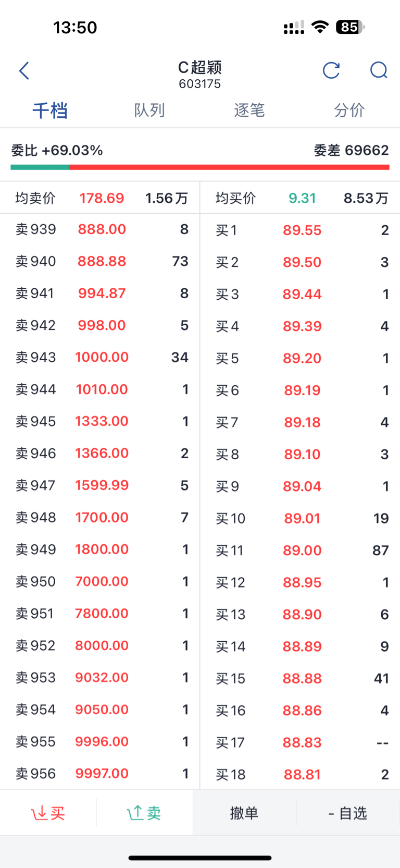The height and width of the screenshot is (868, 400).
Task: Tap the battery indicator in status bar
Action: pos(350,27)
